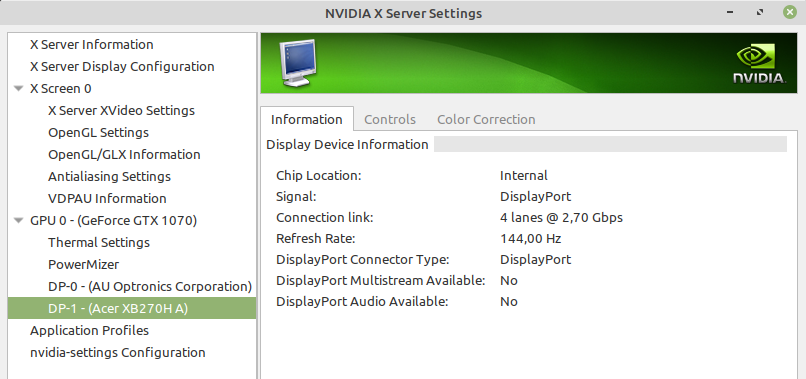The image size is (806, 379).
Task: Click the monitor icon in banner
Action: (x=297, y=63)
